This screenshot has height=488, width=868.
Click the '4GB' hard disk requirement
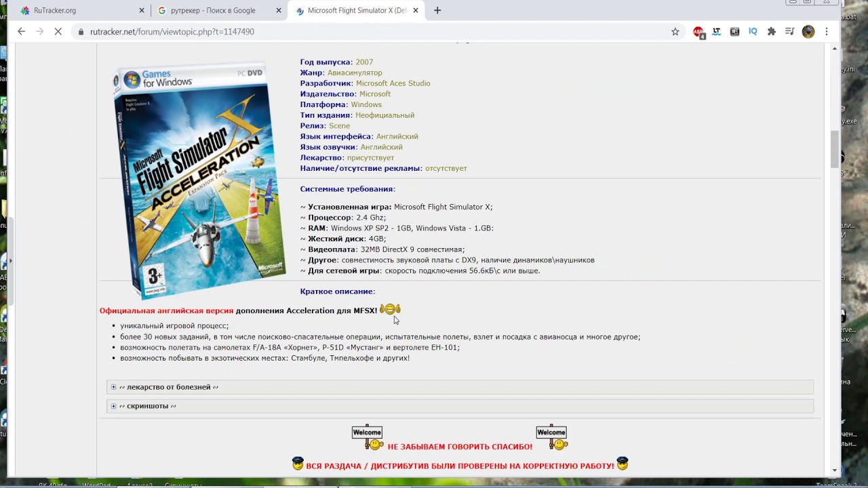[376, 239]
